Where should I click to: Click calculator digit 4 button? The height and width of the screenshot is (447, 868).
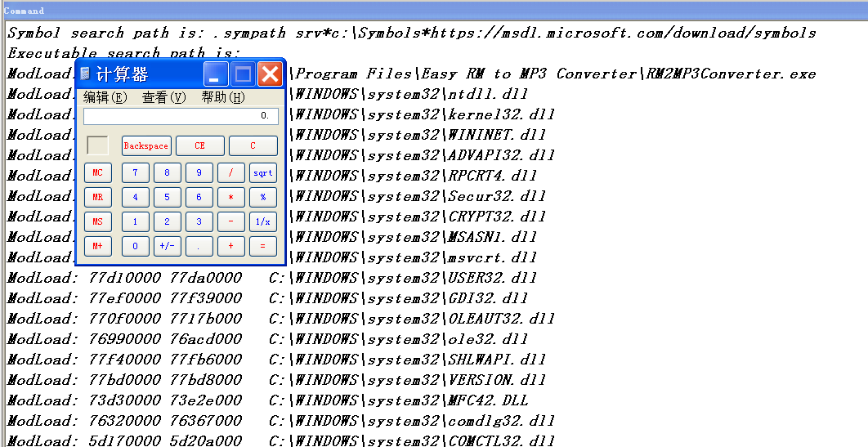[136, 197]
